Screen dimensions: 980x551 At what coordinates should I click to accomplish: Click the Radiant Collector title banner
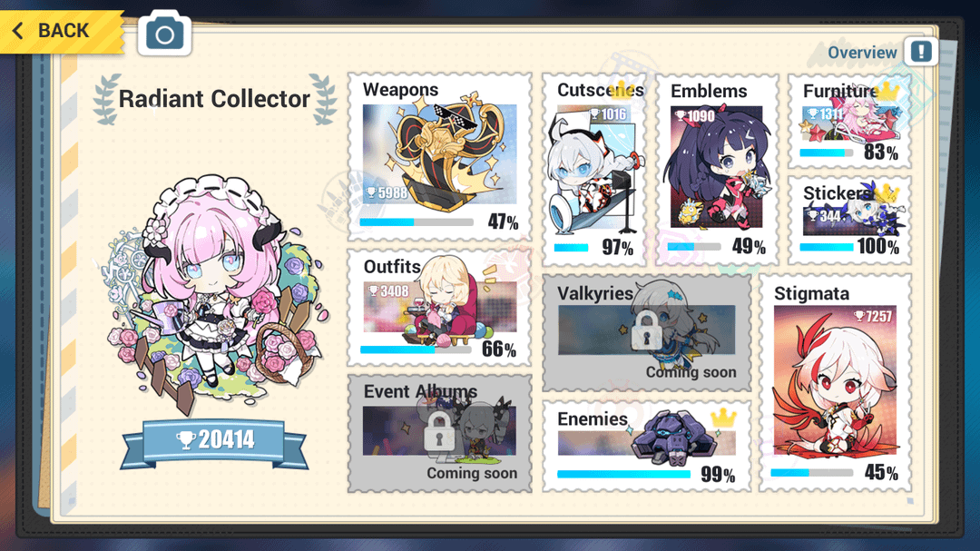tap(214, 99)
